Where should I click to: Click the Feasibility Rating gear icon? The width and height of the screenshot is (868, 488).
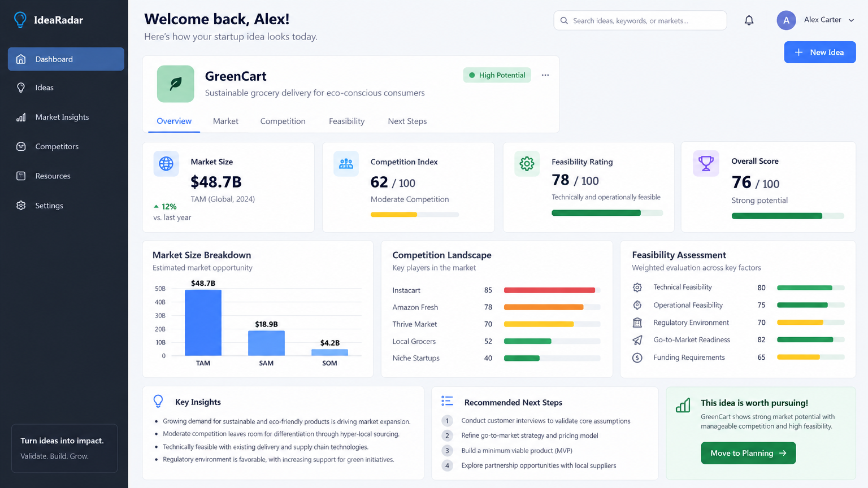527,164
